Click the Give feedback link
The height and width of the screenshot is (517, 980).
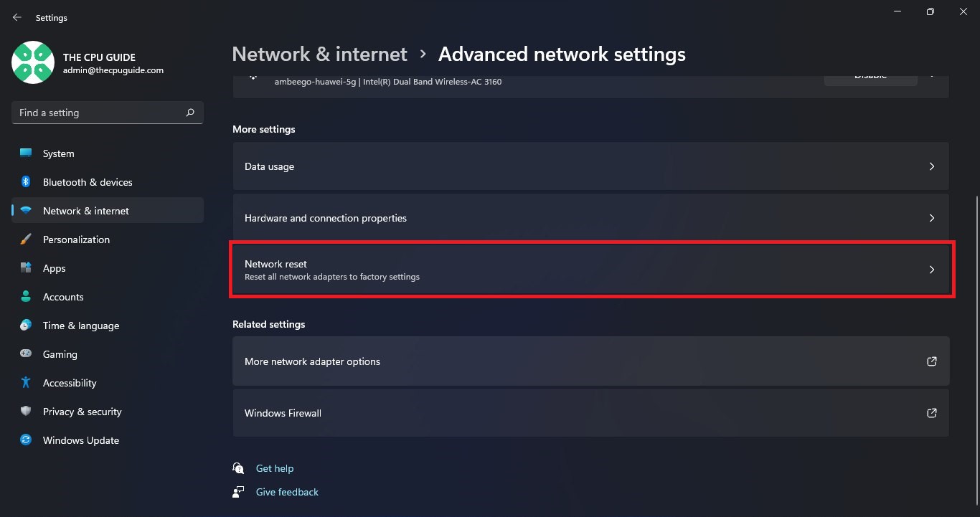287,492
